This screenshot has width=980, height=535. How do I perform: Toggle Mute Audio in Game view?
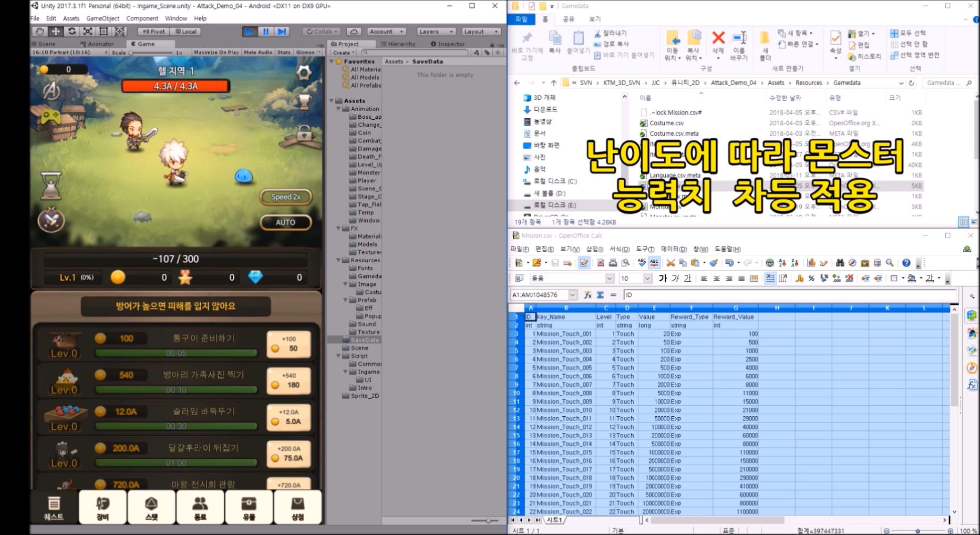[x=258, y=52]
